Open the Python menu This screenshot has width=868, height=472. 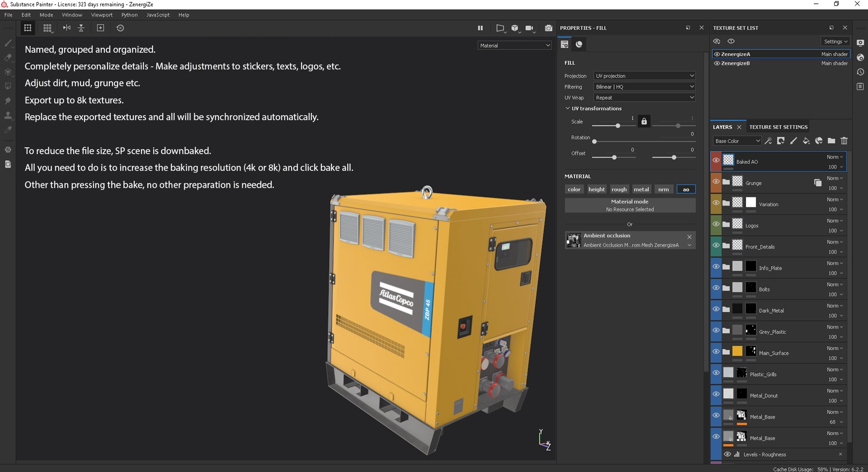(129, 15)
